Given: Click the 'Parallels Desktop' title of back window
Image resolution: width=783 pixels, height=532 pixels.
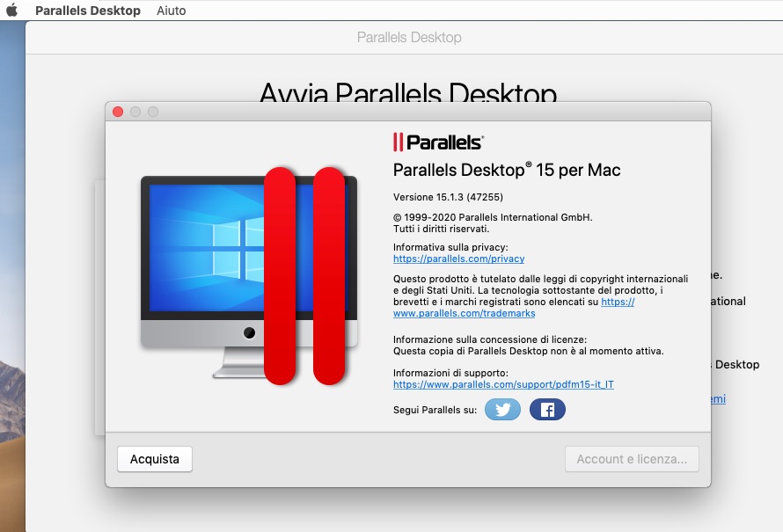Looking at the screenshot, I should tap(409, 38).
